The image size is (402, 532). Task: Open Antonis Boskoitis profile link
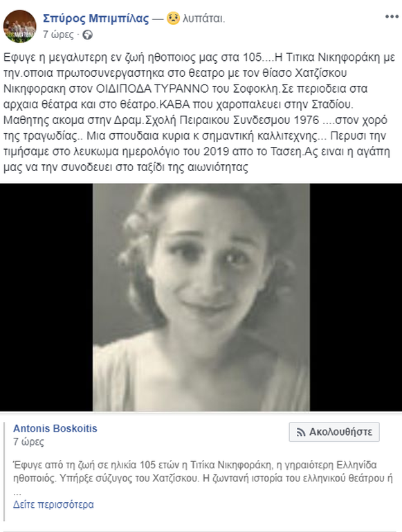coord(55,429)
